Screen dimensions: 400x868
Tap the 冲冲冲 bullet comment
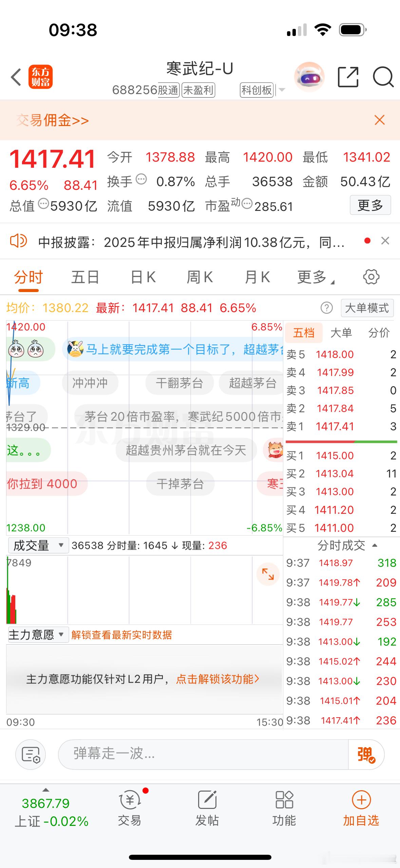click(x=90, y=383)
